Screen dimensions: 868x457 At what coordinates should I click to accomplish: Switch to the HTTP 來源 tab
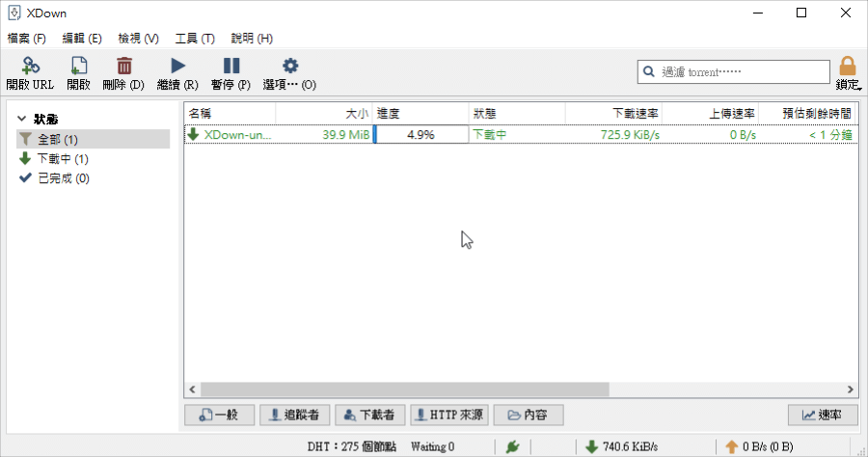pyautogui.click(x=448, y=415)
